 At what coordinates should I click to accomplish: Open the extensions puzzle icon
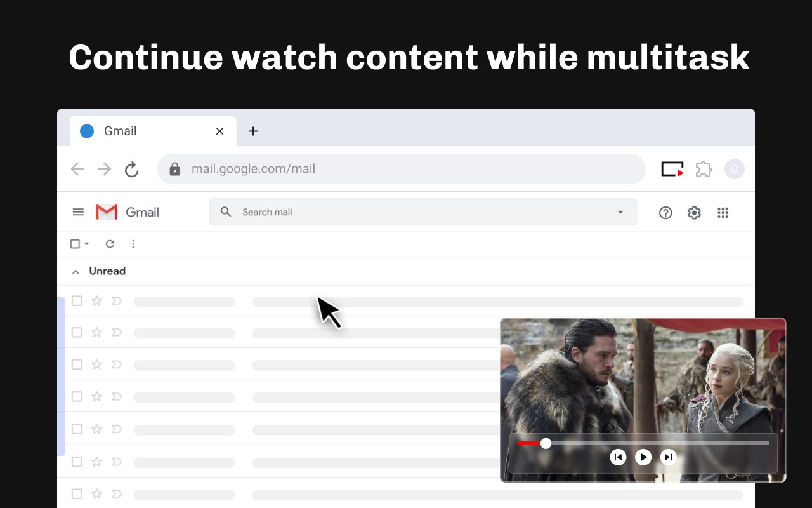click(x=704, y=169)
